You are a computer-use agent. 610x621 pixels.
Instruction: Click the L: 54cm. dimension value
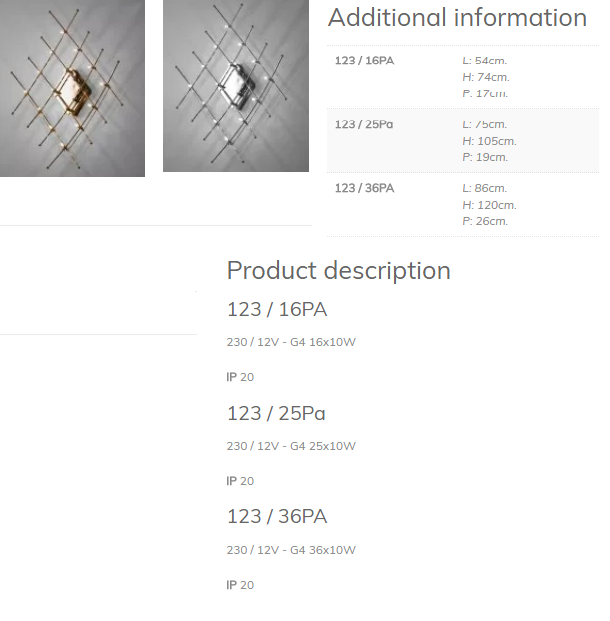(x=485, y=61)
